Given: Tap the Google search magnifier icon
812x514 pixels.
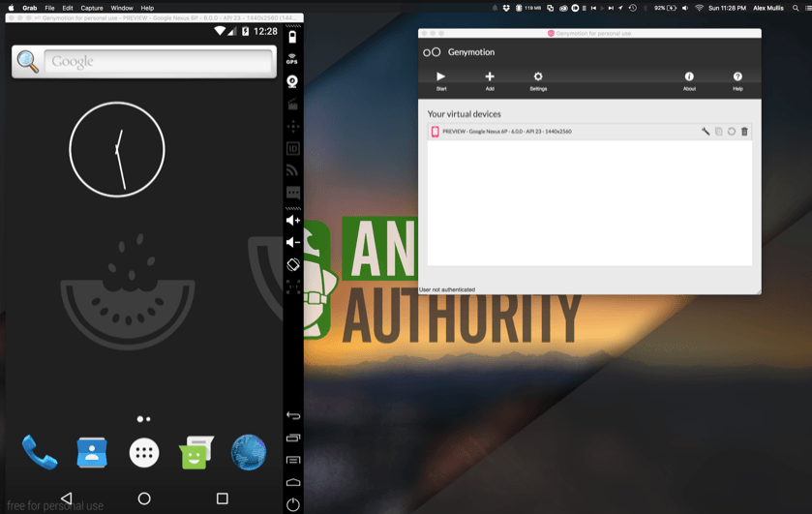Looking at the screenshot, I should pos(27,62).
